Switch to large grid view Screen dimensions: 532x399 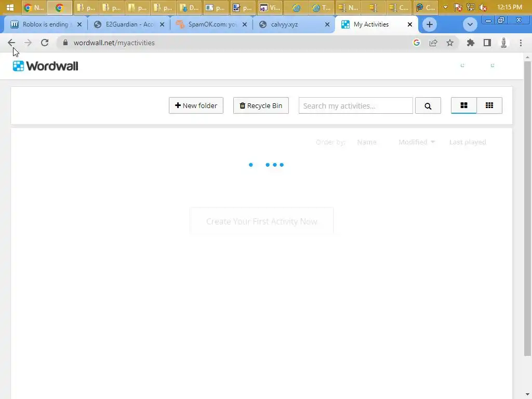click(x=464, y=105)
